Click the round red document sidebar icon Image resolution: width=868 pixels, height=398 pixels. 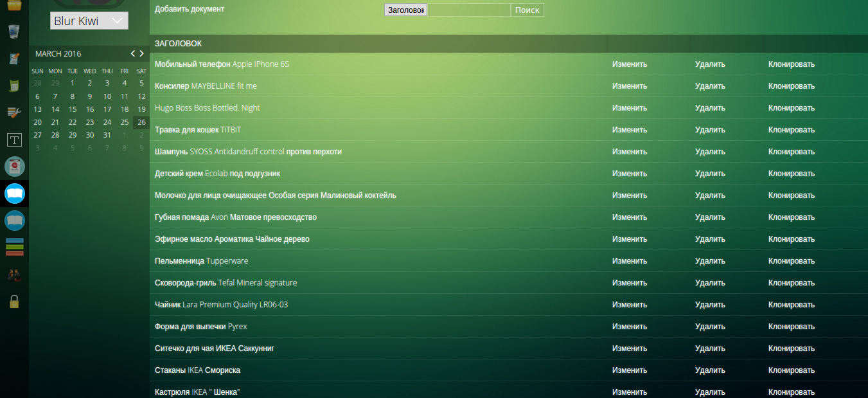click(x=14, y=167)
